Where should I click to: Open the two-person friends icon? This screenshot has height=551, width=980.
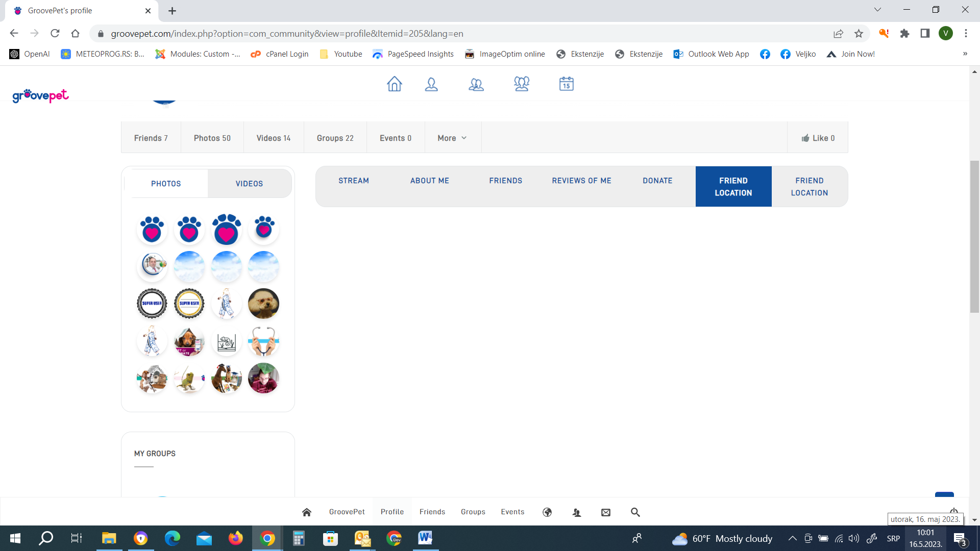476,84
